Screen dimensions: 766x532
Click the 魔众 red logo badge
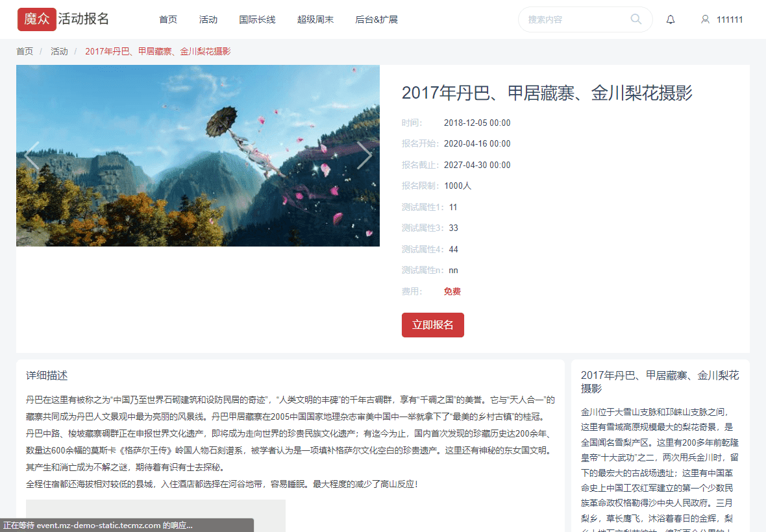pos(36,19)
